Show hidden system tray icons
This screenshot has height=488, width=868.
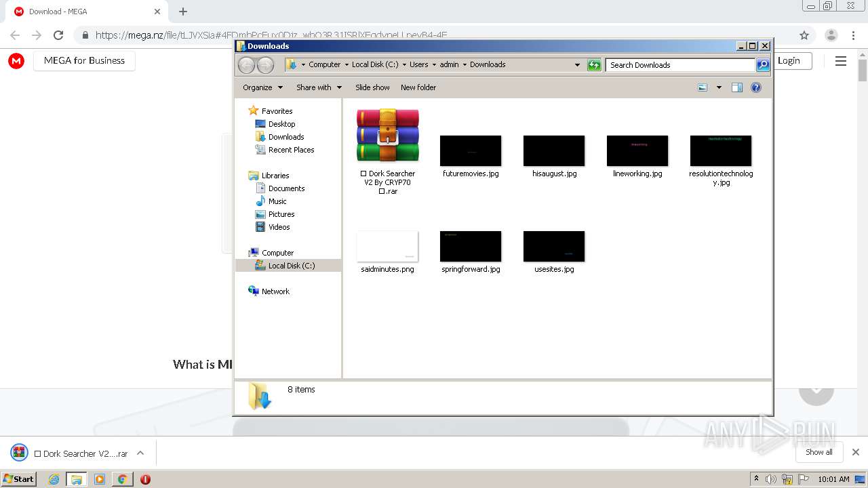pos(756,479)
